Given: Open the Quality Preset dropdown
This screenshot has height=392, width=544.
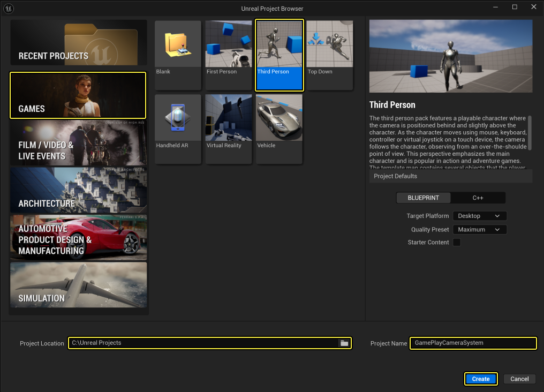Looking at the screenshot, I should 479,229.
